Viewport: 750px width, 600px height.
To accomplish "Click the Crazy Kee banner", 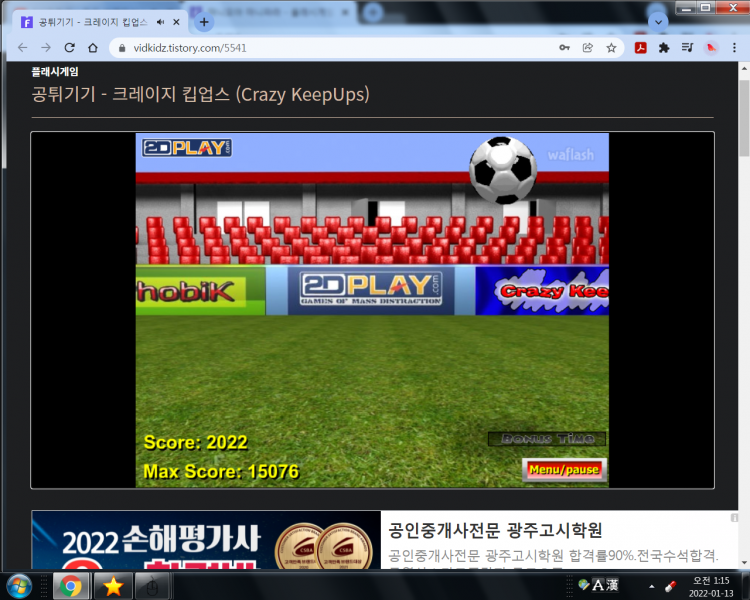I will coord(542,291).
